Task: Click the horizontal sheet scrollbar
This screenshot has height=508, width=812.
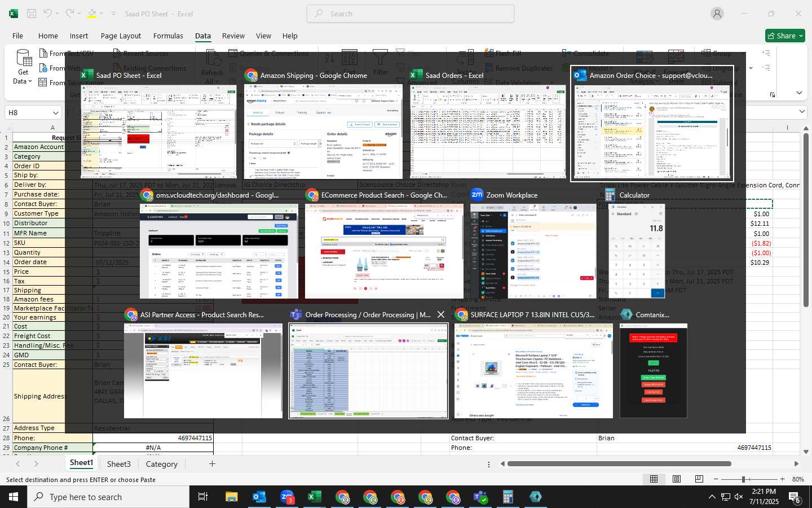Action: [619, 464]
